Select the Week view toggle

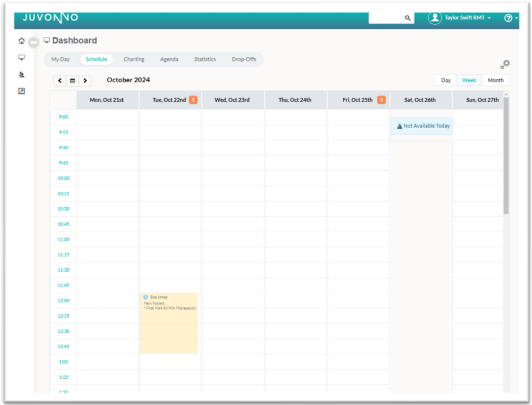point(469,80)
